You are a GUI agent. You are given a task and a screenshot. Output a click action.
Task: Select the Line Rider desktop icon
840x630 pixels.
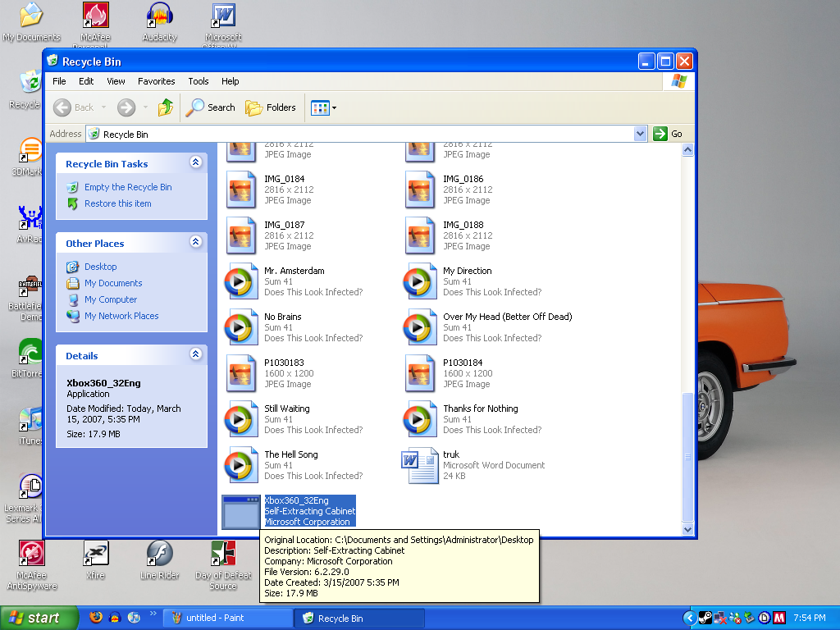pyautogui.click(x=159, y=555)
